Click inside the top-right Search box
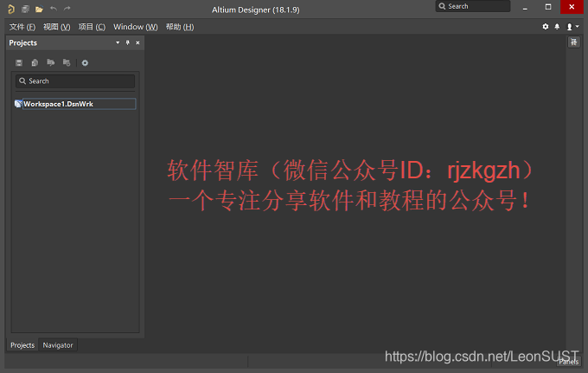Image resolution: width=588 pixels, height=373 pixels. [472, 6]
